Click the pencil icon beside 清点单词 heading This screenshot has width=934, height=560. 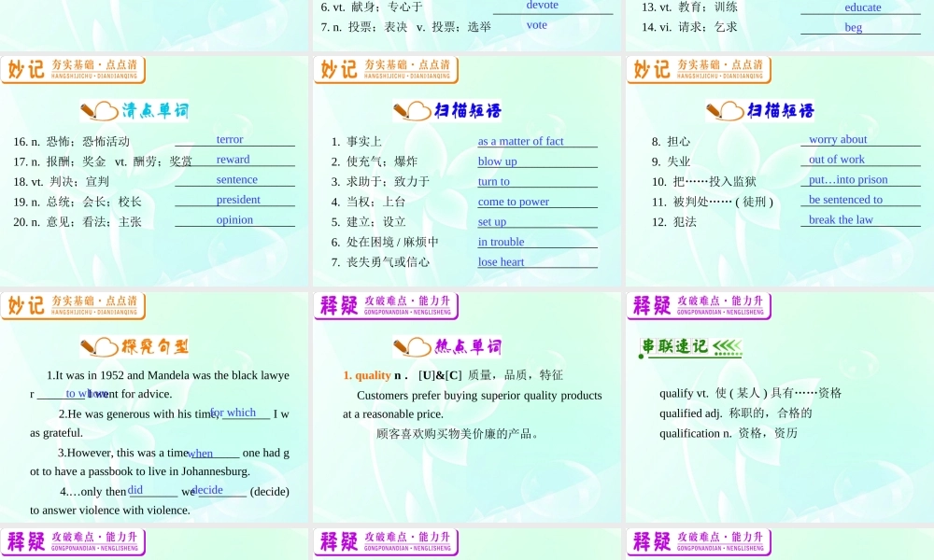(x=98, y=111)
